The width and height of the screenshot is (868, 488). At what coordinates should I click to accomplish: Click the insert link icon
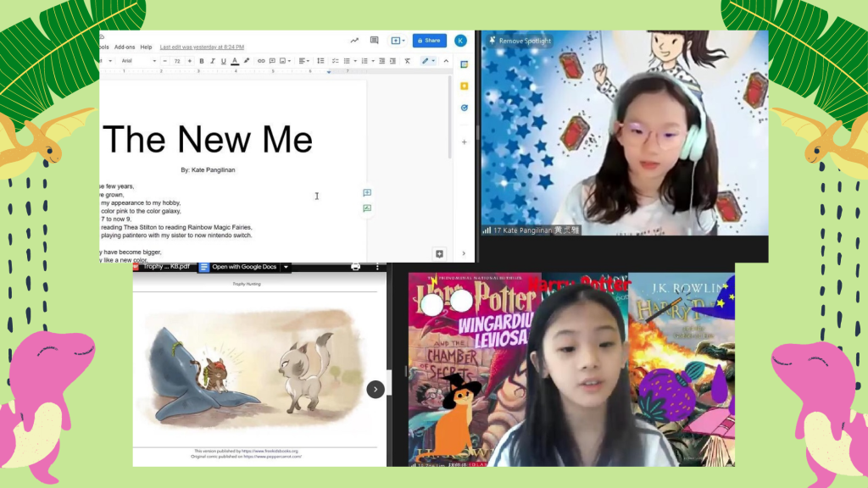(261, 61)
